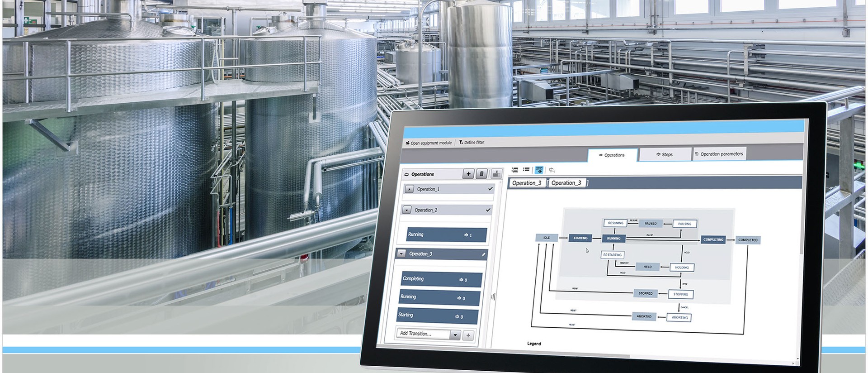Click the panel splitter handle
The height and width of the screenshot is (373, 868).
[493, 297]
